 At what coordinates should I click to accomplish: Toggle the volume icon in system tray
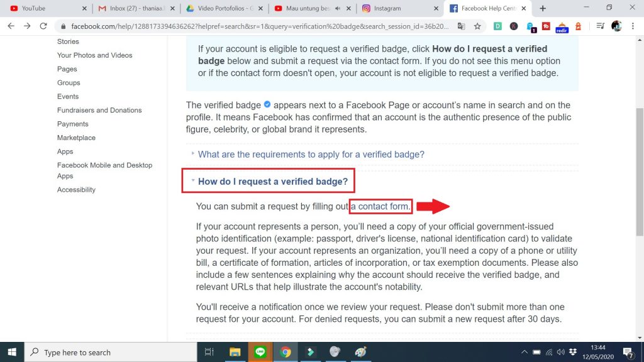pyautogui.click(x=560, y=352)
